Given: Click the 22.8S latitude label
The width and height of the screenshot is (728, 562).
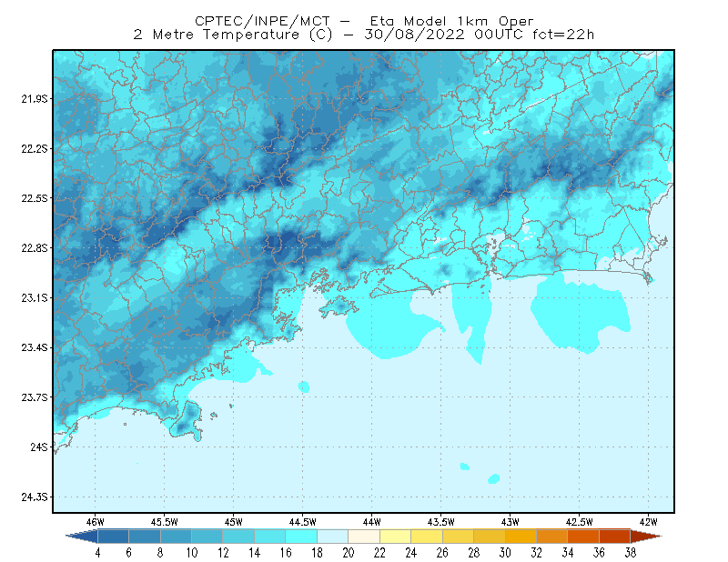Looking at the screenshot, I should coord(35,248).
